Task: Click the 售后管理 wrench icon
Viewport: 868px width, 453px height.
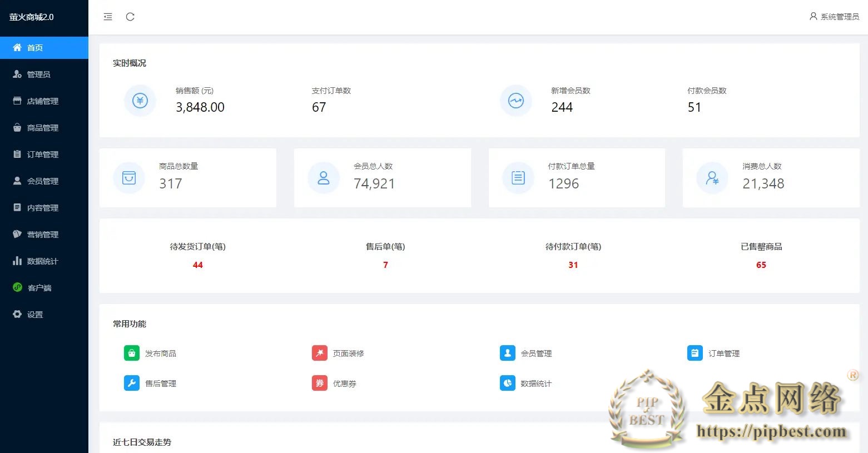Action: pos(131,383)
